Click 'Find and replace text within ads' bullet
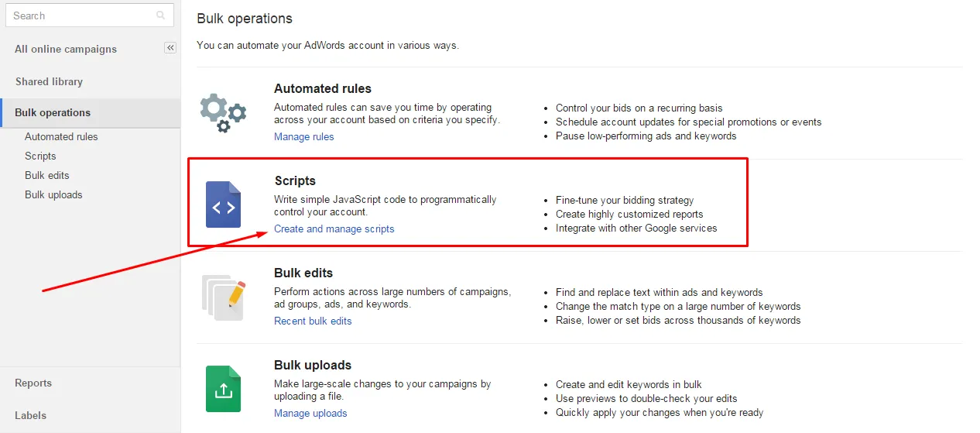Screen dimensions: 980x433 [x=659, y=292]
